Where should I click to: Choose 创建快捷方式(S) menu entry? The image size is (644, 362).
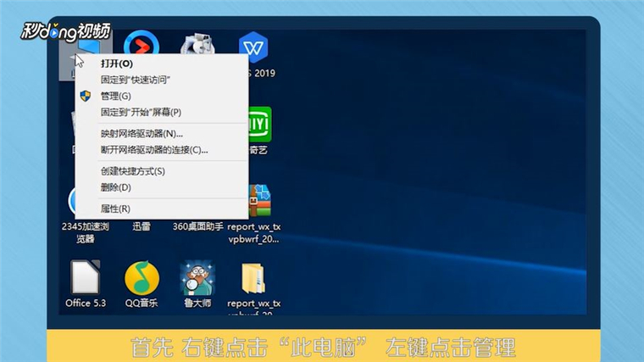162,171
